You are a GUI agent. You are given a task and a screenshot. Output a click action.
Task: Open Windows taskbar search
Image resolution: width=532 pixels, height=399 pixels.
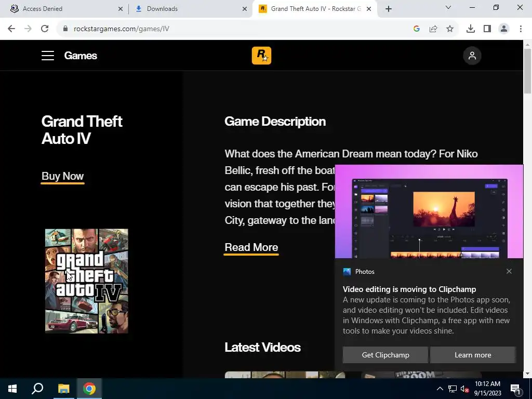click(x=37, y=389)
